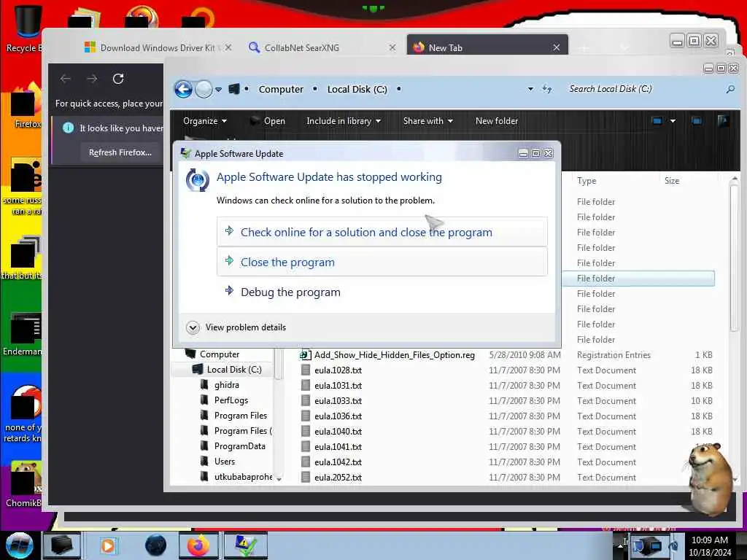Select the ghidra folder in tree

[226, 385]
